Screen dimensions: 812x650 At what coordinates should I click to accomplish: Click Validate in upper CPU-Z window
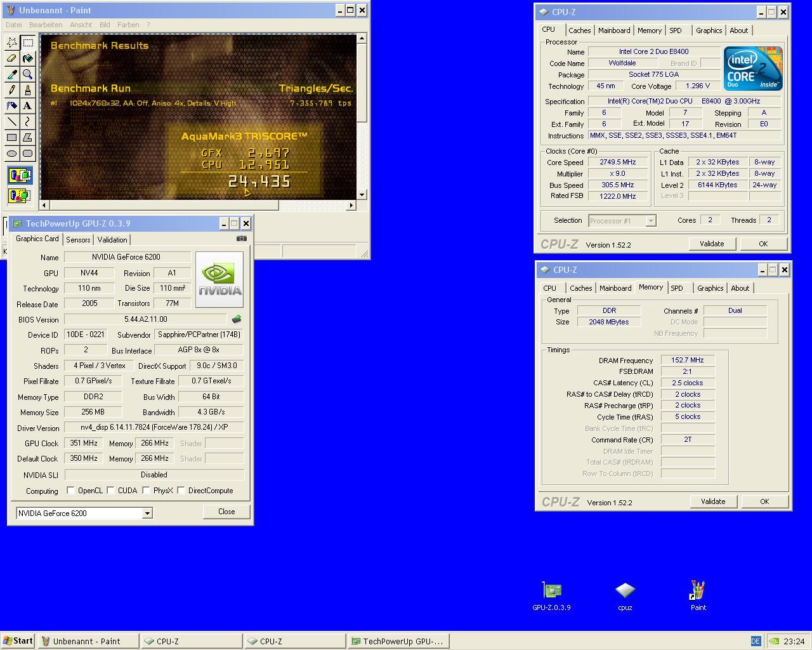click(x=712, y=244)
